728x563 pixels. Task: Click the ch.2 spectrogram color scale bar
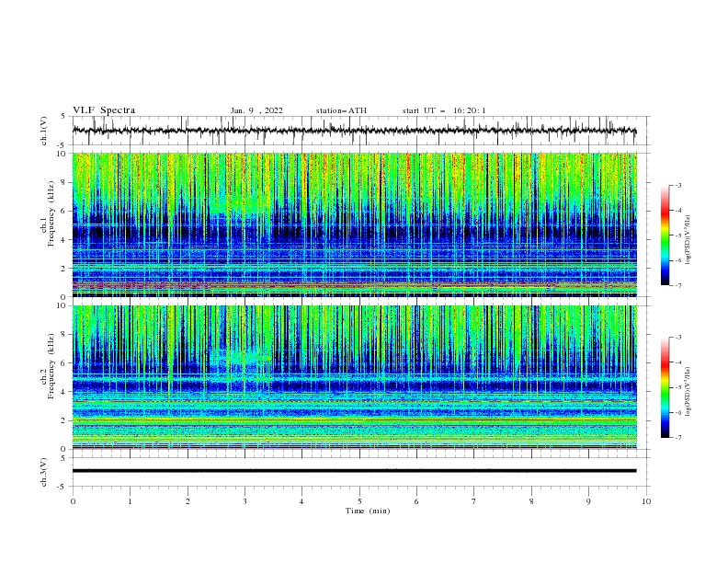pos(665,387)
